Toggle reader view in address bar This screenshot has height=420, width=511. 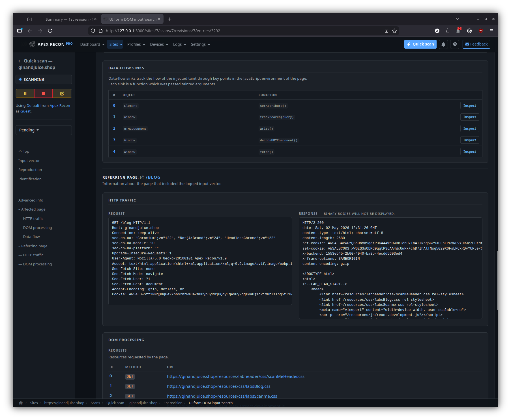point(387,31)
